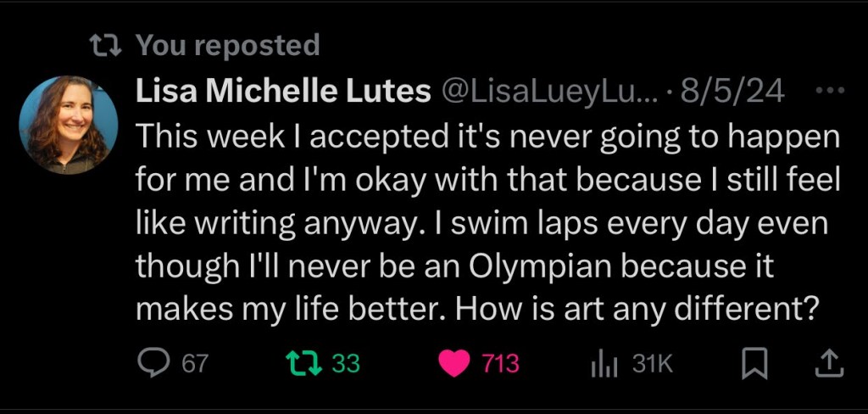Undo the repost using green arrows icon

coord(303,364)
